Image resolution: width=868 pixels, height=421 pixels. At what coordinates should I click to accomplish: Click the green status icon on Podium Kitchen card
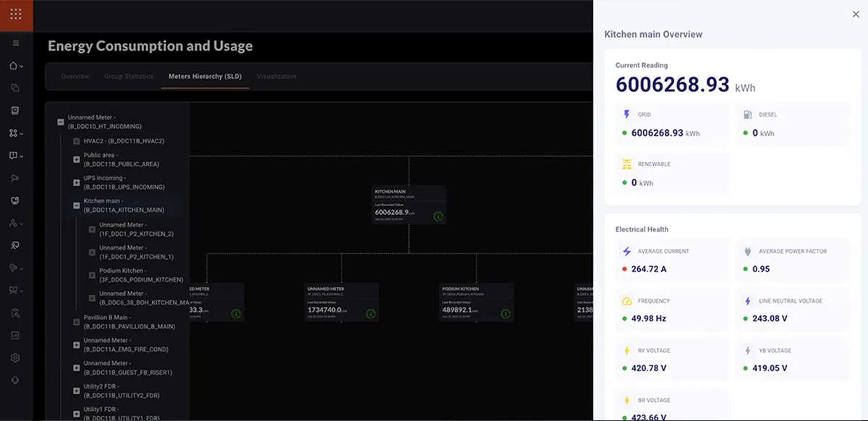(506, 314)
